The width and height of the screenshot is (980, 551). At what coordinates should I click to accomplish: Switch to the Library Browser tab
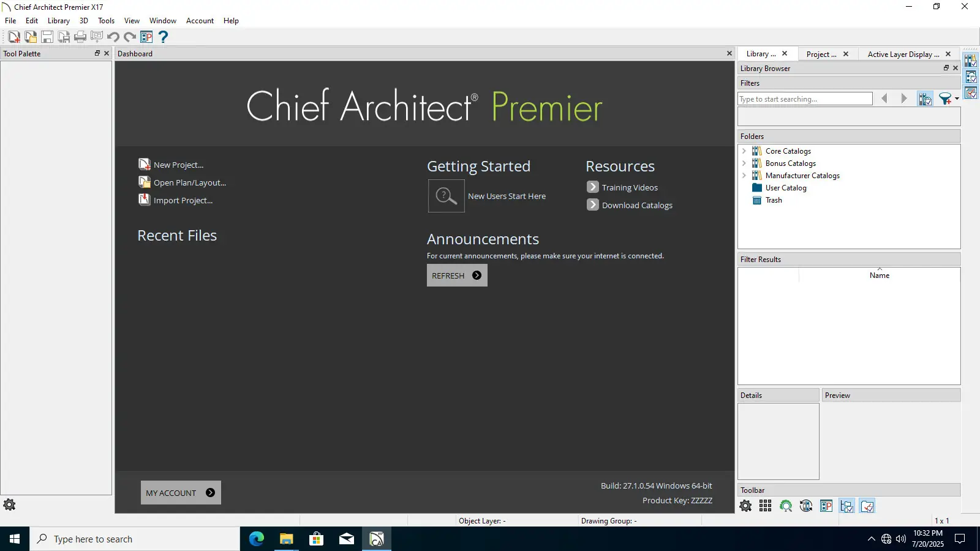[761, 54]
